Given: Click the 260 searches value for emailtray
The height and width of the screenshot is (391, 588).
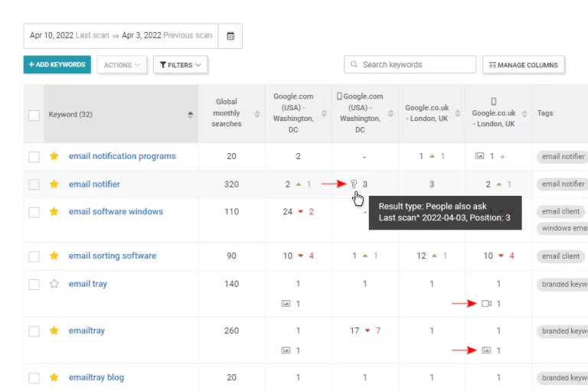Looking at the screenshot, I should click(231, 331).
